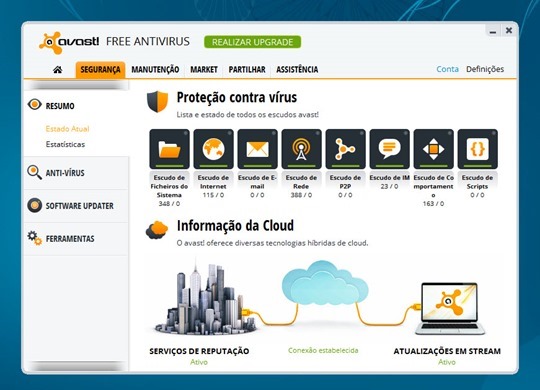The width and height of the screenshot is (540, 390).
Task: Click the Serviços de Reputação heading
Action: [x=199, y=351]
